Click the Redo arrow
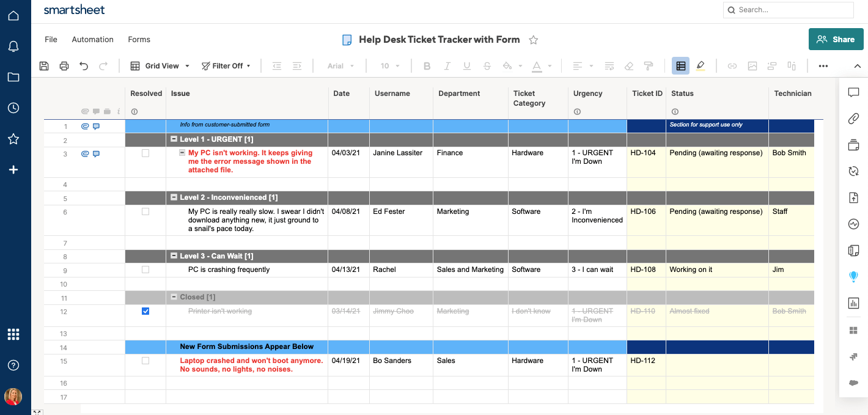Image resolution: width=868 pixels, height=415 pixels. click(x=103, y=66)
